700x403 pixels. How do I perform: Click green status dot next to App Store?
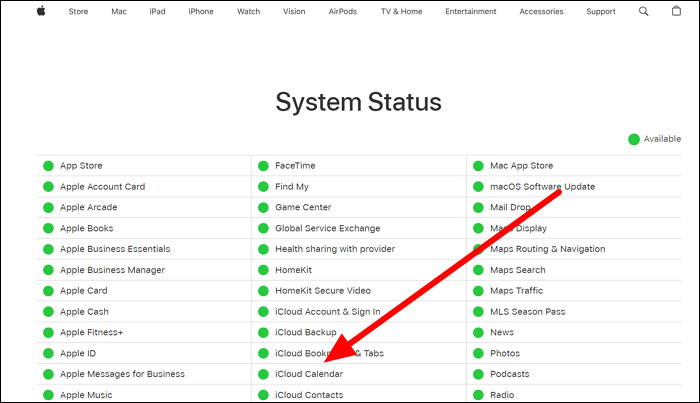pyautogui.click(x=48, y=166)
